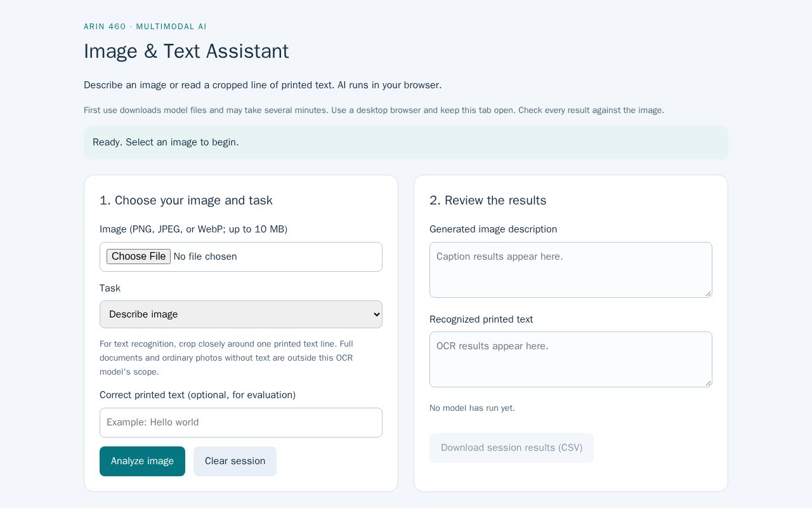
Task: Click Download session results (CSV) button
Action: point(511,448)
